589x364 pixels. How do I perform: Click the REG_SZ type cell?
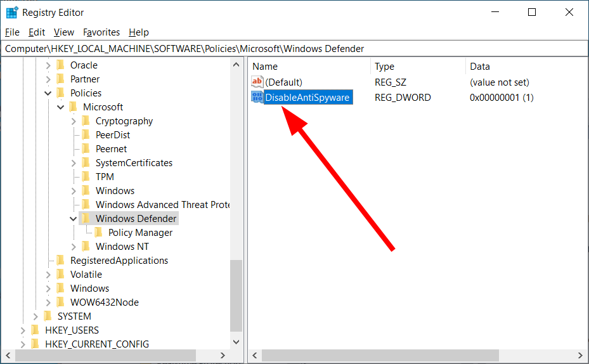point(391,82)
